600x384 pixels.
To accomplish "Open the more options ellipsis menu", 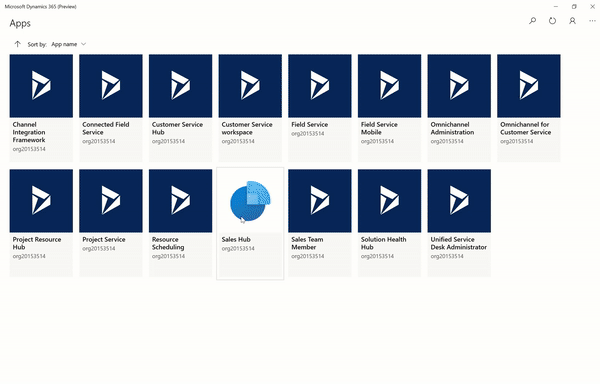I will [592, 21].
